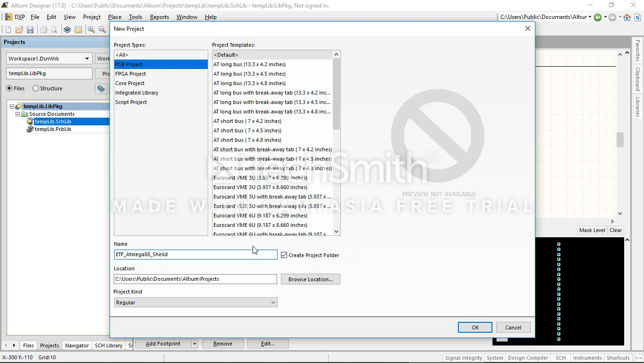644x363 pixels.
Task: Click the tempLib.PcbLib file icon
Action: pos(30,129)
